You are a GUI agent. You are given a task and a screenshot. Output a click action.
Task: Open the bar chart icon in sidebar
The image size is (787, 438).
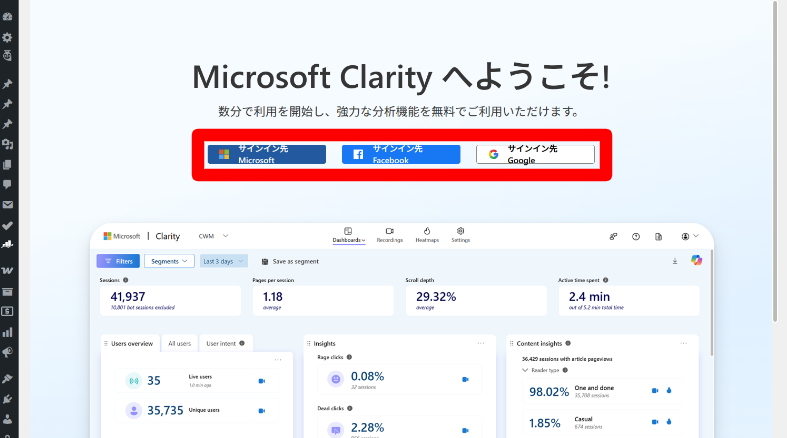pos(7,332)
